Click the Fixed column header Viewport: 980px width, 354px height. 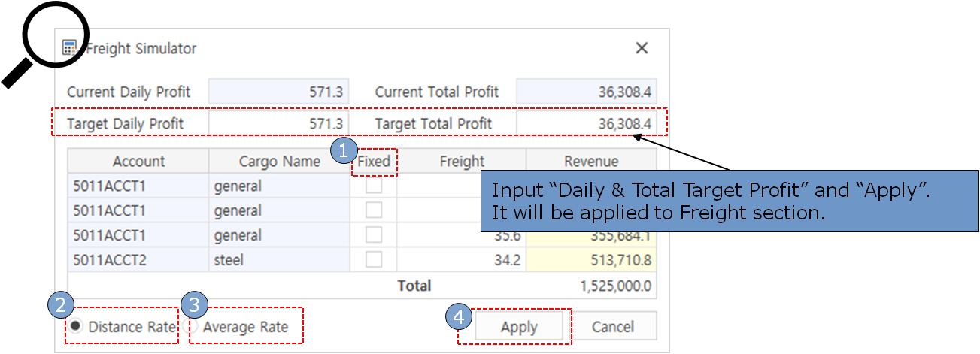[374, 161]
